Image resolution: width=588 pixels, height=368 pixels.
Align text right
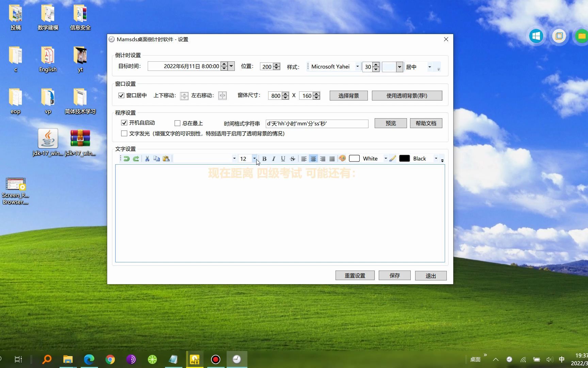323,158
